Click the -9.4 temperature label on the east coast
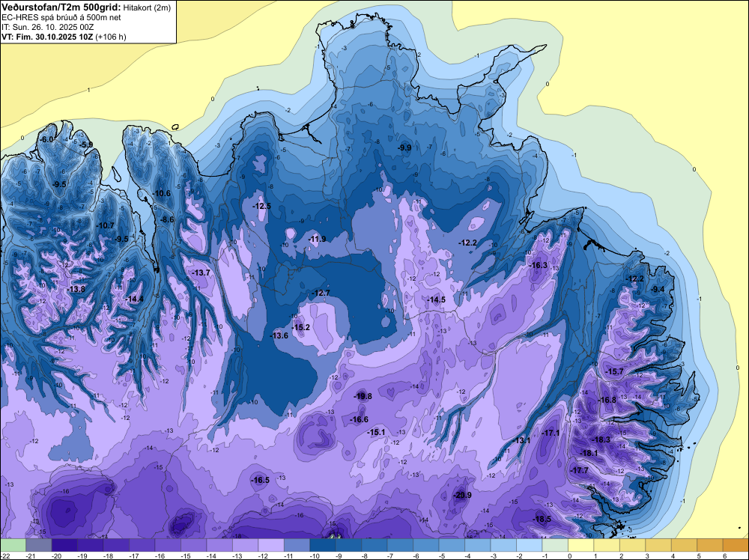This screenshot has width=749, height=560. [658, 289]
